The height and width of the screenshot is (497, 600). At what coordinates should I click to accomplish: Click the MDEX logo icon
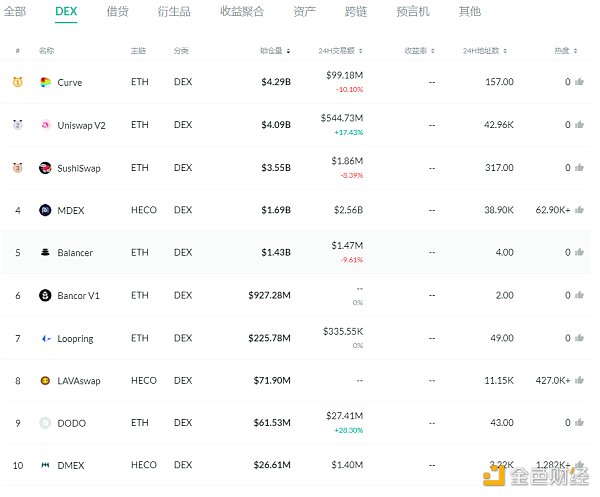(45, 210)
